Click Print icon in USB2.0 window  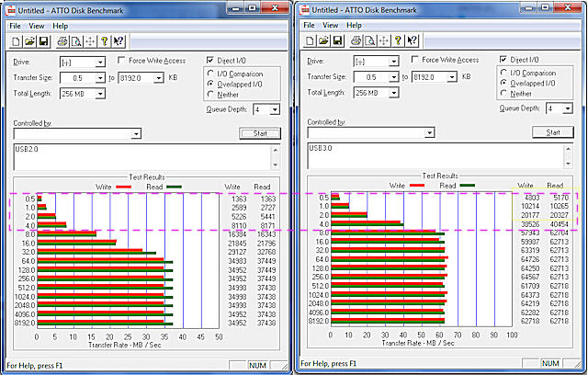pyautogui.click(x=62, y=41)
